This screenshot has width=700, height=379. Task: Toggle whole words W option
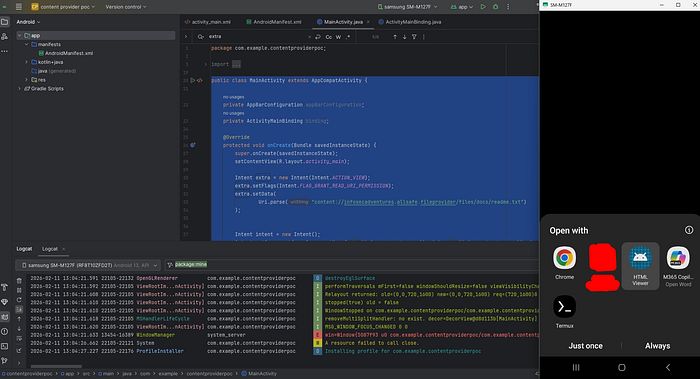[338, 37]
